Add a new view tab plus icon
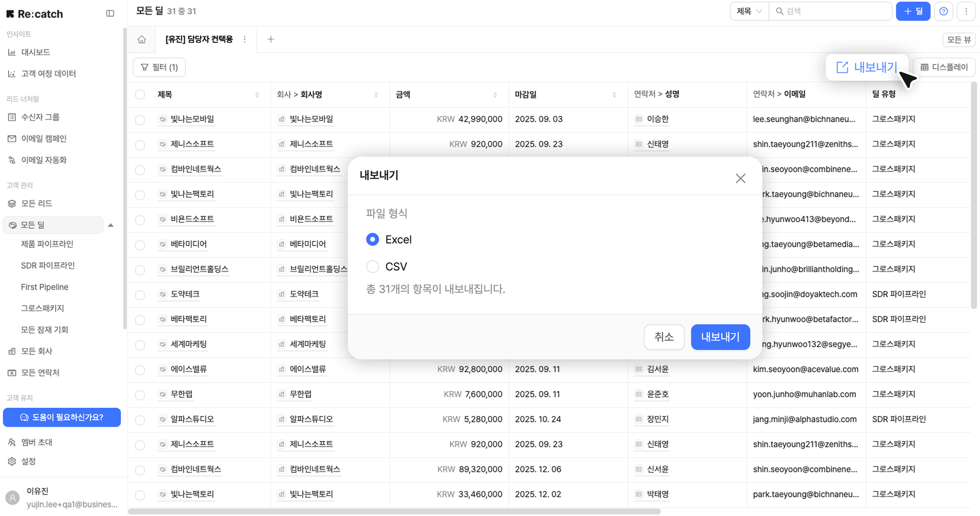980x516 pixels. tap(271, 39)
